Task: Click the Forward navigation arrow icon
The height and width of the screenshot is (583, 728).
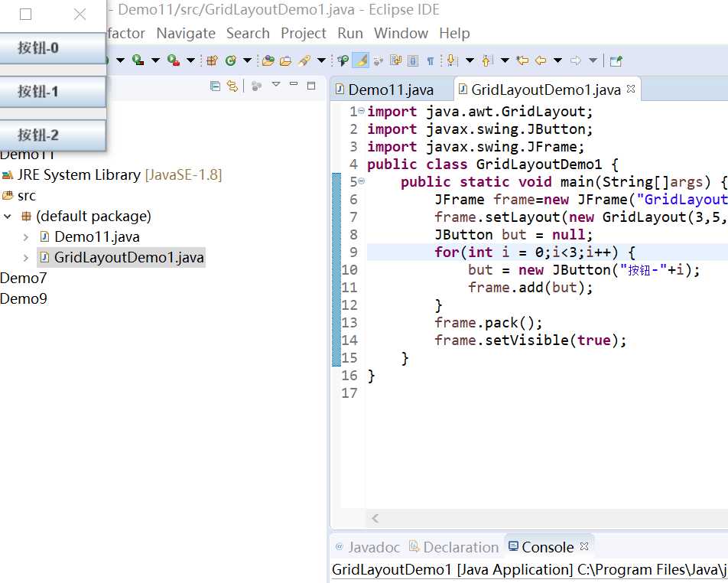Action: tap(576, 60)
